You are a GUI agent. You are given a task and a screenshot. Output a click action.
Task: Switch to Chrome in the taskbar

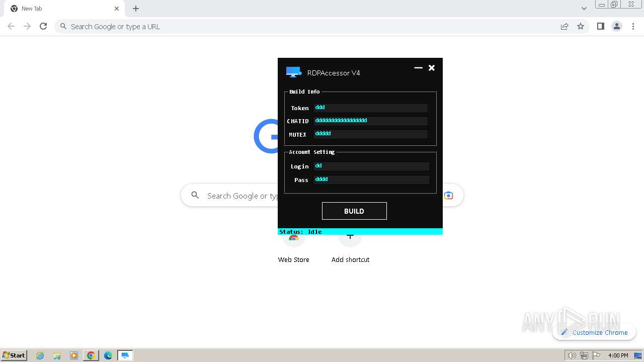pyautogui.click(x=91, y=355)
